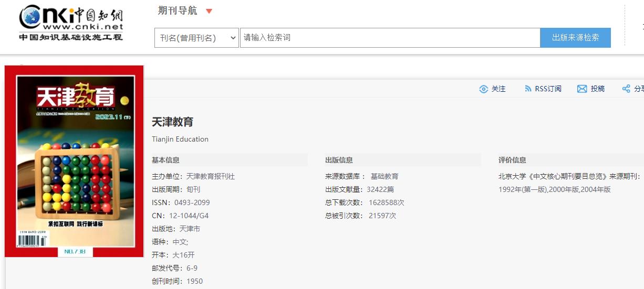This screenshot has width=644, height=289.
Task: Focus the 请输入检索词 search box
Action: click(x=390, y=38)
